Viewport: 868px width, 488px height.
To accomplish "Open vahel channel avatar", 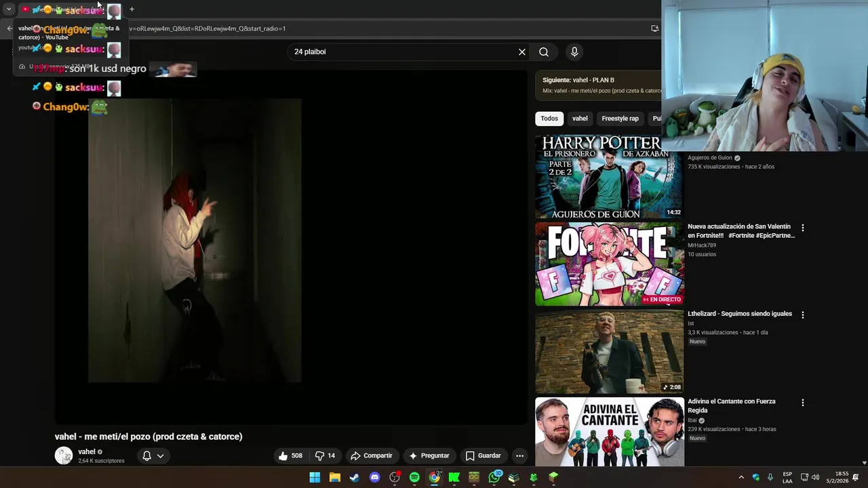I will tap(64, 455).
